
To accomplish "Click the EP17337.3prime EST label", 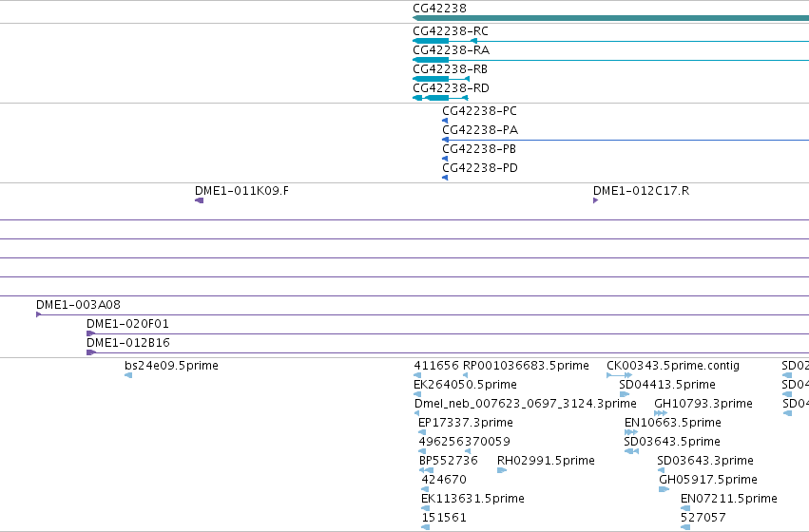I will pyautogui.click(x=466, y=423).
